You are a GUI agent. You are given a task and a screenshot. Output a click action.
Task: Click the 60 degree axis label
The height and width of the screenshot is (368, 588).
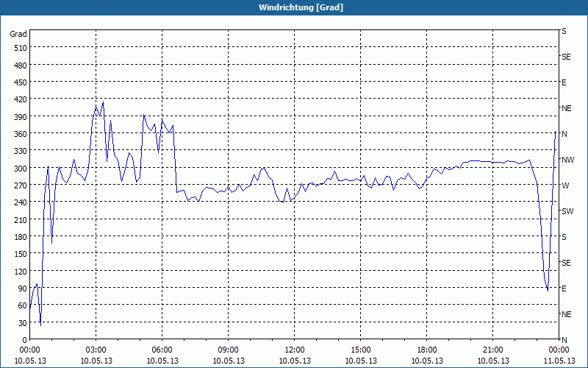coord(23,305)
